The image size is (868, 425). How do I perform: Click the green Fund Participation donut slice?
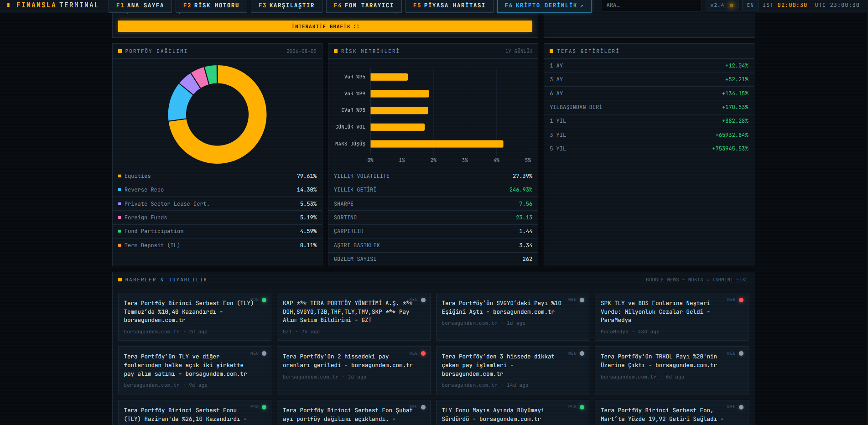click(x=211, y=74)
